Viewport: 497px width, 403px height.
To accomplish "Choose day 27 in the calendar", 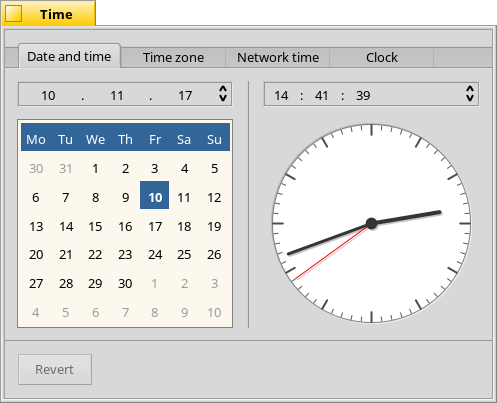I will tap(36, 284).
